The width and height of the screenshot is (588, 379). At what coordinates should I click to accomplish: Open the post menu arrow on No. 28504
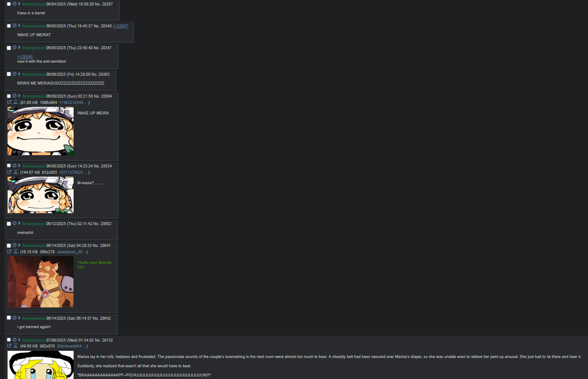tap(19, 96)
